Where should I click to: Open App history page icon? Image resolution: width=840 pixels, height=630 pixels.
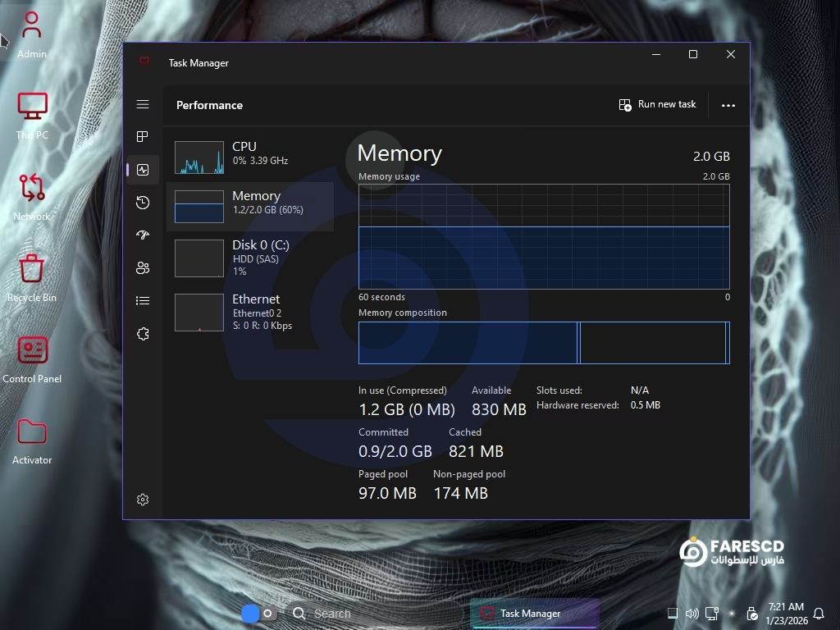click(143, 203)
